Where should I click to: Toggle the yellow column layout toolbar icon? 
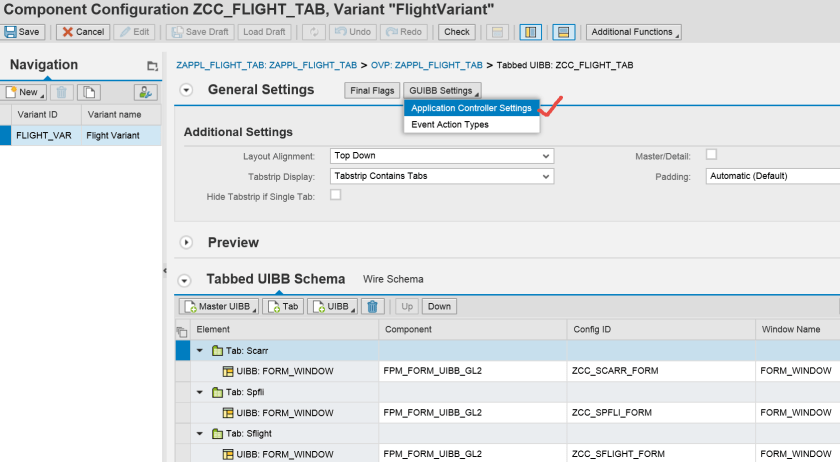tap(531, 32)
